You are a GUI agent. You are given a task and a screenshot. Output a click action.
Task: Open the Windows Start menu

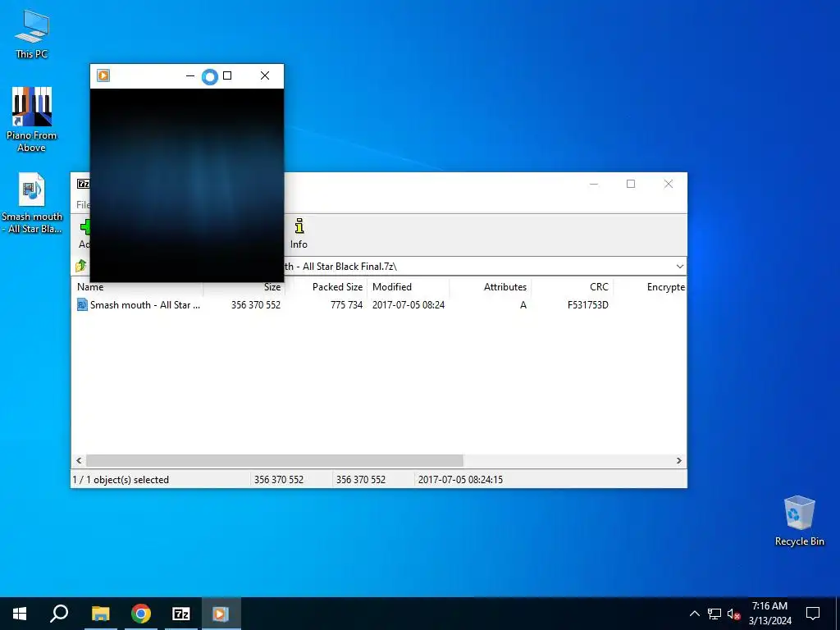click(x=20, y=614)
